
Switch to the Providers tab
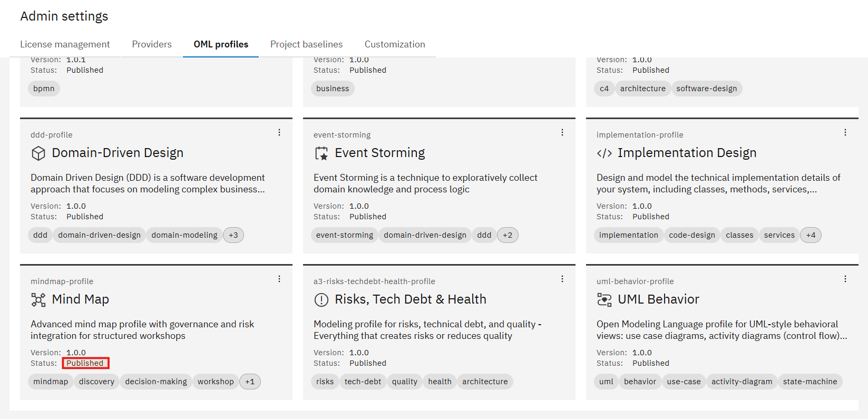pos(152,44)
